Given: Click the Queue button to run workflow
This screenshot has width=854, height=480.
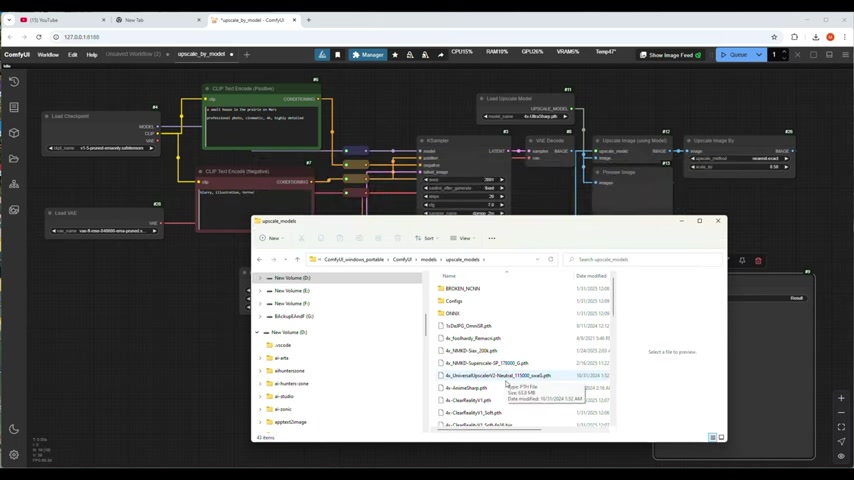Looking at the screenshot, I should point(733,55).
